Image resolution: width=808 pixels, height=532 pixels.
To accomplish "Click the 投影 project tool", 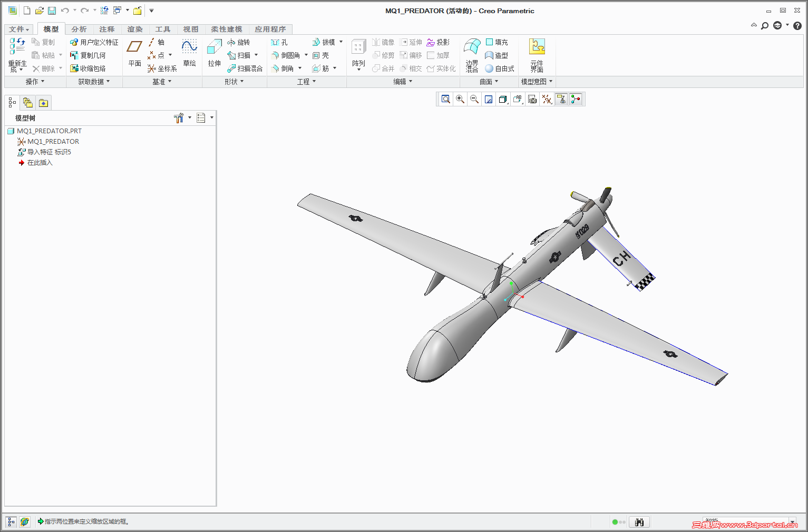I will (x=438, y=42).
